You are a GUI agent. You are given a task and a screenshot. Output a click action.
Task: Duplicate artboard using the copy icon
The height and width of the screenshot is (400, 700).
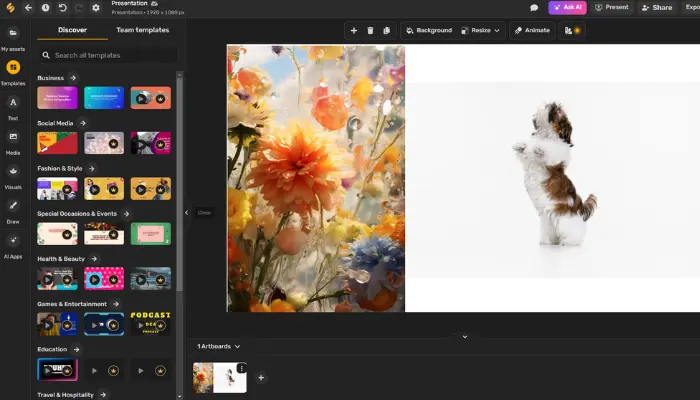[387, 31]
